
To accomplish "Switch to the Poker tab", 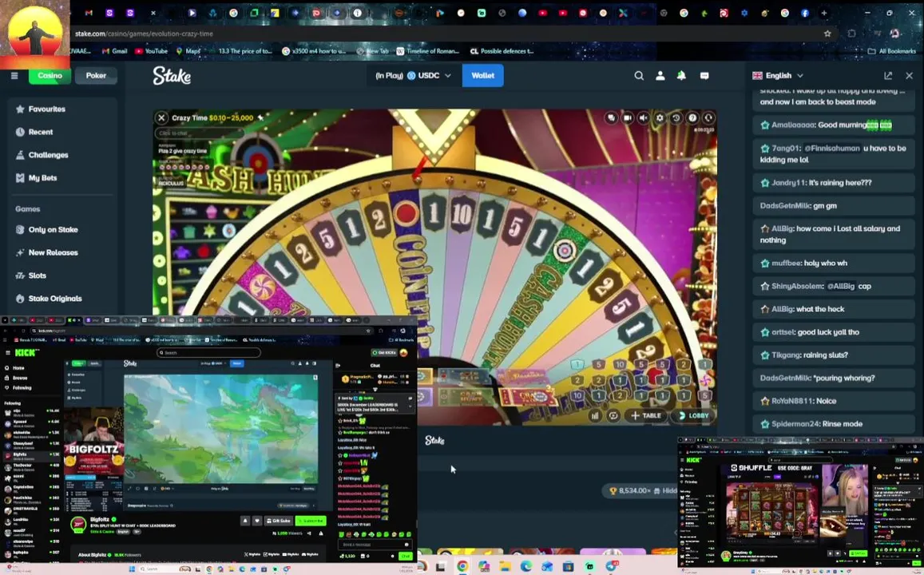I will click(96, 75).
